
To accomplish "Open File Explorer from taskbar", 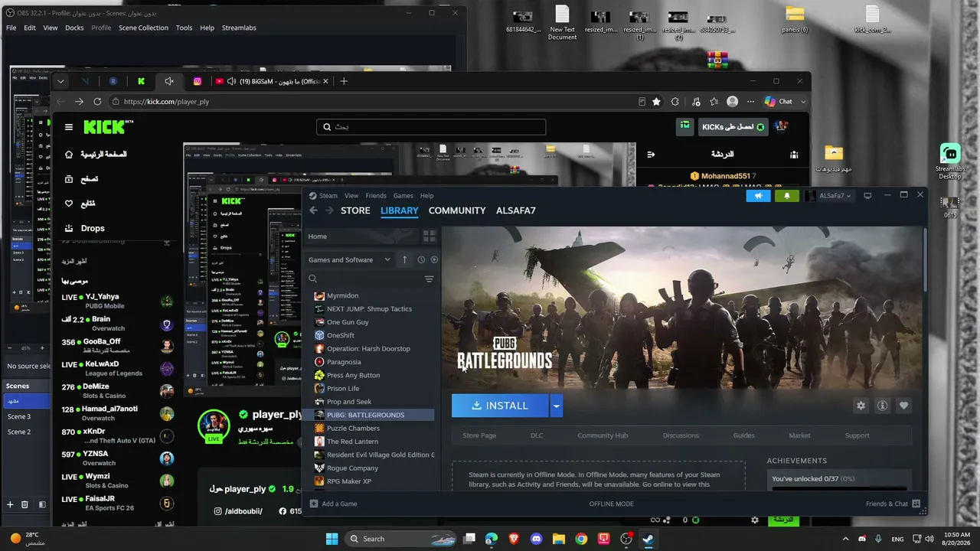I will tap(558, 539).
